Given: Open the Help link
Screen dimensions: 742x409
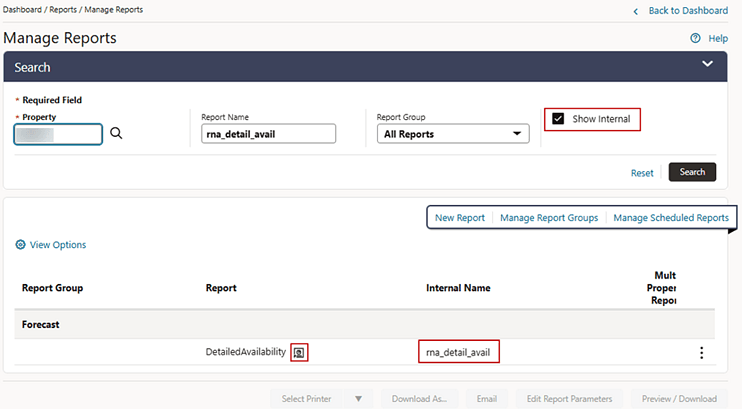Looking at the screenshot, I should pos(718,38).
